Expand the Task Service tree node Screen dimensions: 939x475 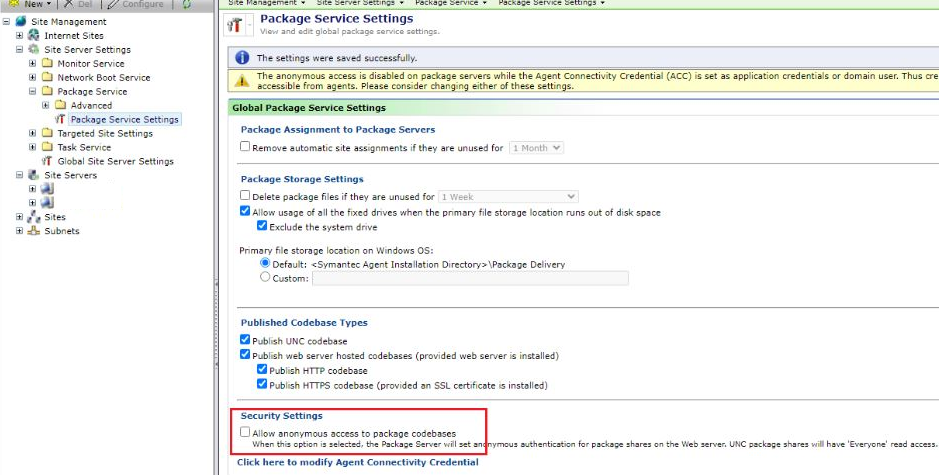[x=32, y=147]
